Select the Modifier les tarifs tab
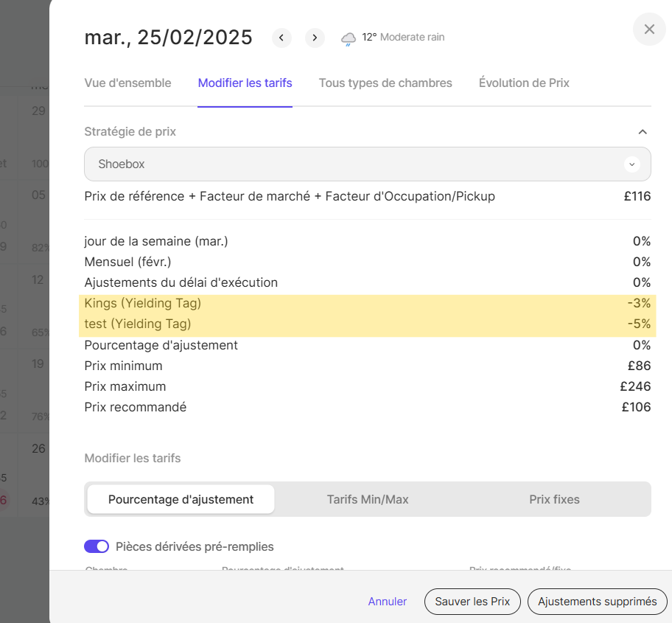 (245, 83)
